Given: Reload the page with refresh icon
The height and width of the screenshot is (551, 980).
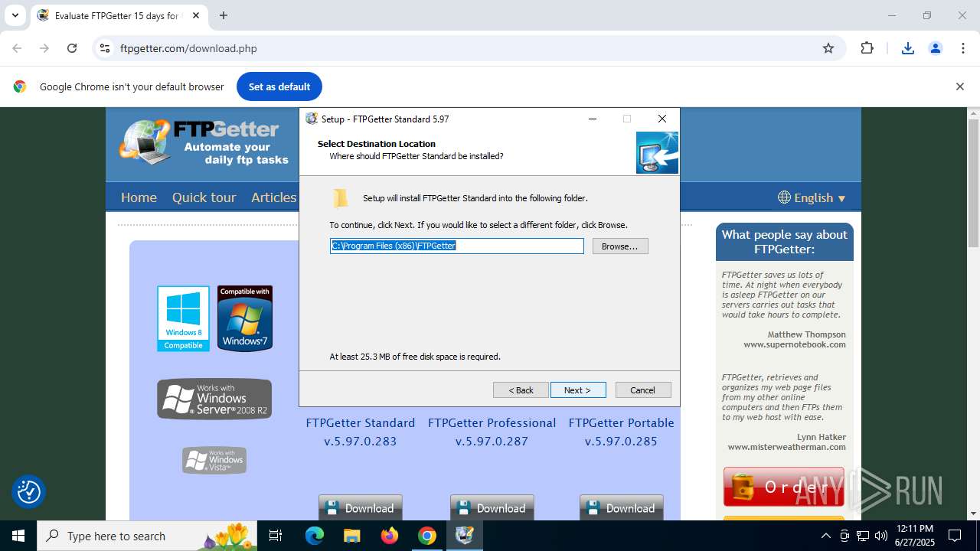Looking at the screenshot, I should (72, 48).
